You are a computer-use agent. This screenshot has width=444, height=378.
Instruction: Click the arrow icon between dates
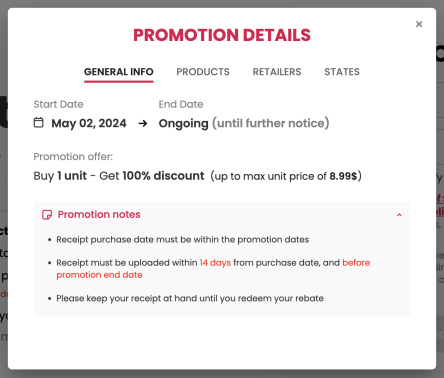click(143, 124)
